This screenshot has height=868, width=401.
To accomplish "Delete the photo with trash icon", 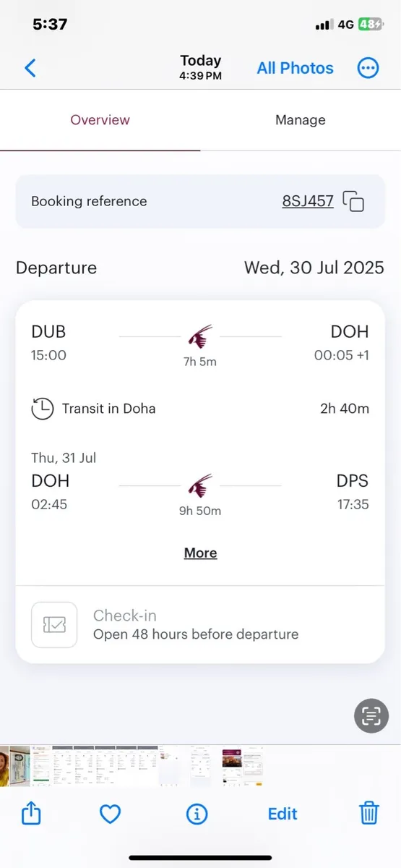I will pyautogui.click(x=369, y=814).
